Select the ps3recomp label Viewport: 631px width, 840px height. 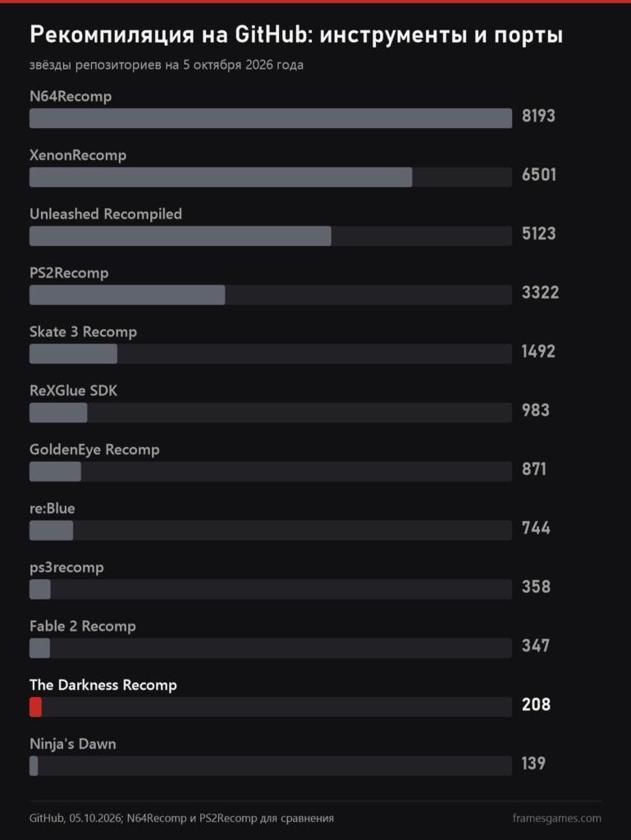point(66,568)
